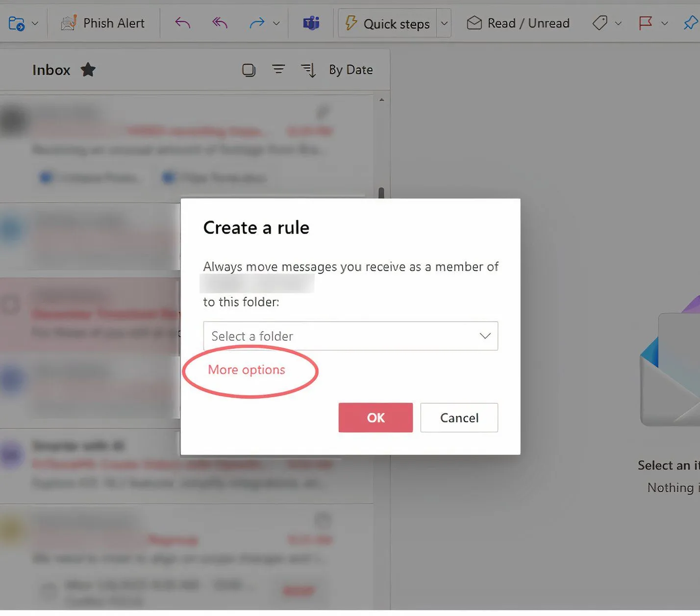Image resolution: width=700 pixels, height=616 pixels.
Task: Toggle Read / Unread status
Action: pyautogui.click(x=518, y=23)
